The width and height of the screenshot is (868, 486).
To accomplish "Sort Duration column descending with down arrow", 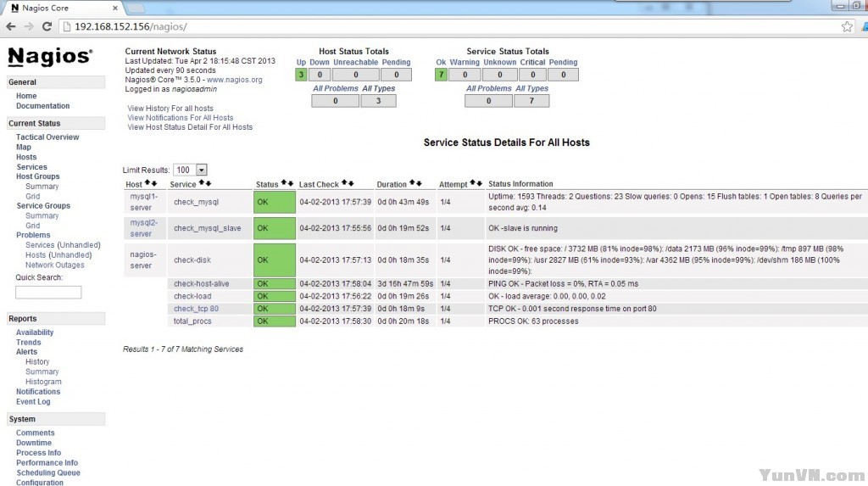I will point(419,183).
